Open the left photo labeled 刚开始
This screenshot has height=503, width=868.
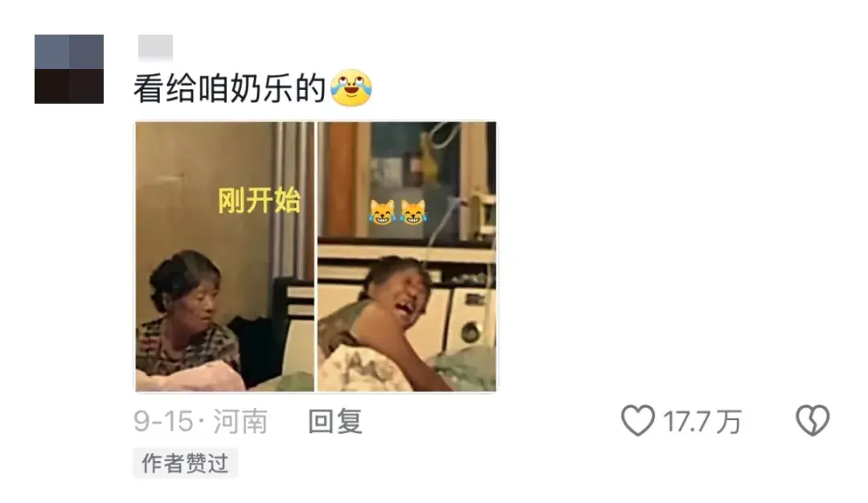point(225,257)
